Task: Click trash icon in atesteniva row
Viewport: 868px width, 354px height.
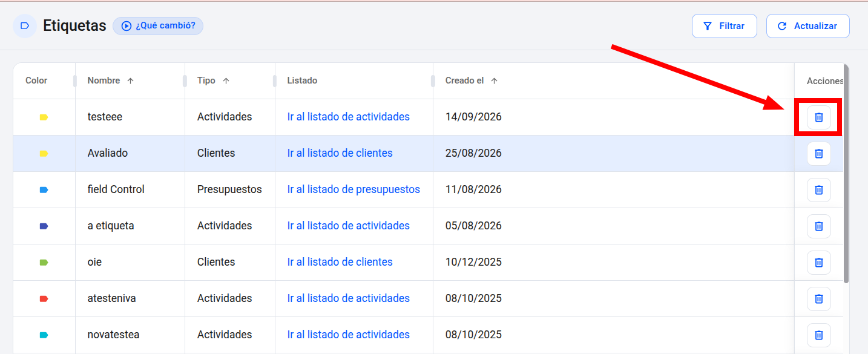Action: [818, 298]
